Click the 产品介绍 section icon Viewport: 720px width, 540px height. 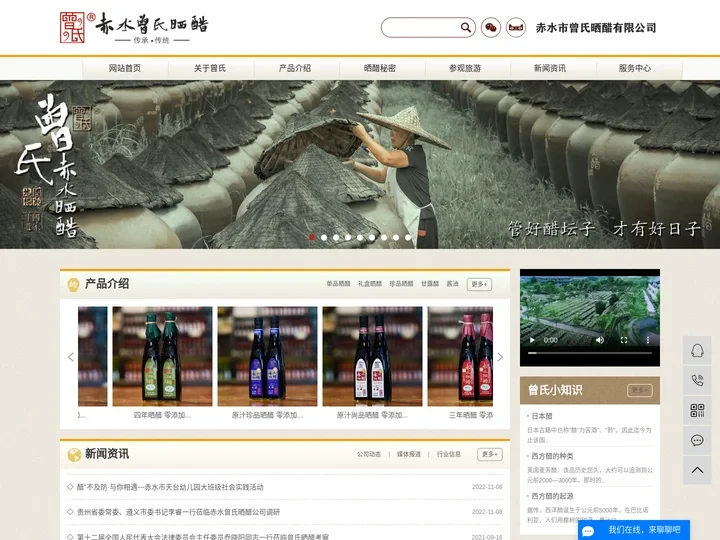coord(73,285)
